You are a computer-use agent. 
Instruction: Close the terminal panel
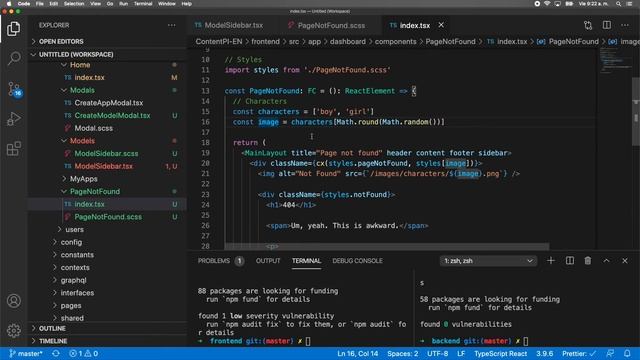tap(625, 260)
